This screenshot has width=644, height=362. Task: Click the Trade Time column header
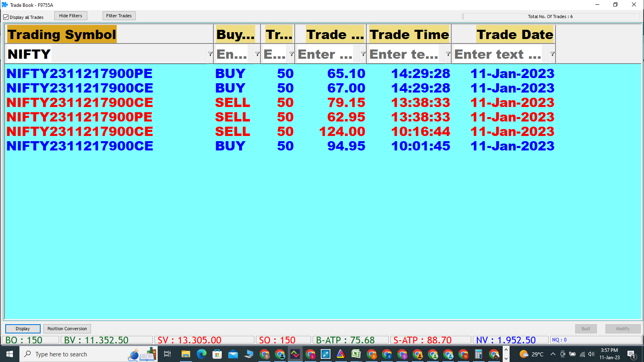409,34
